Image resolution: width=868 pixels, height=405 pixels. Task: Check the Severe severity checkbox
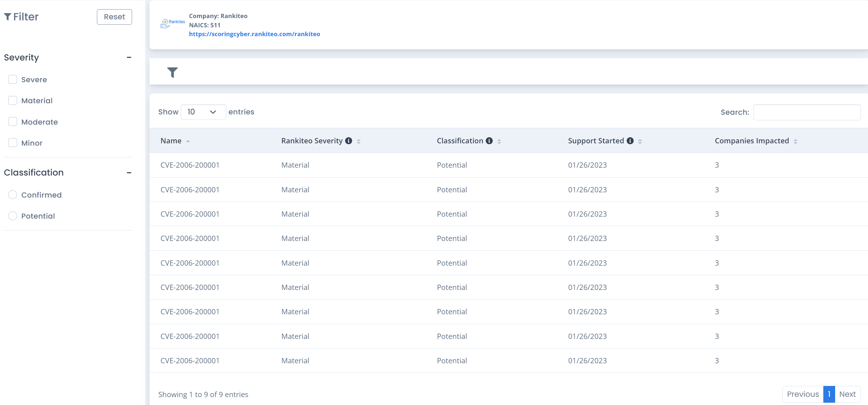[13, 80]
